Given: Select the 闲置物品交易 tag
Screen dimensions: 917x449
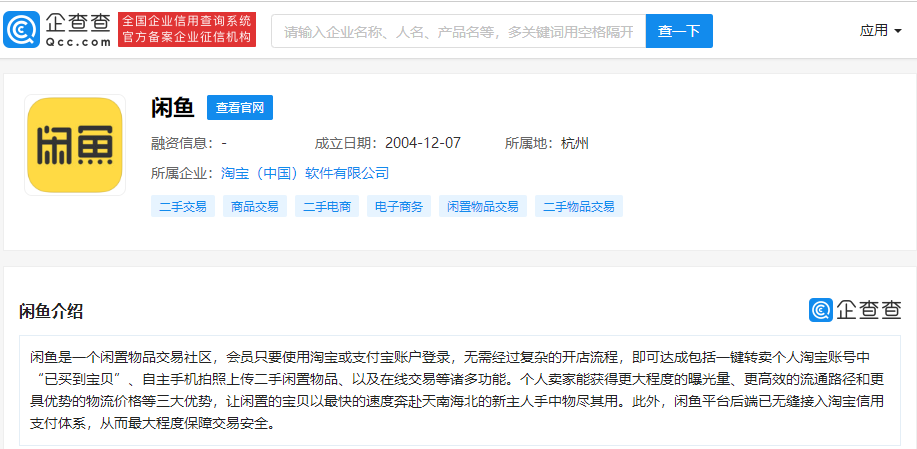Looking at the screenshot, I should [483, 206].
